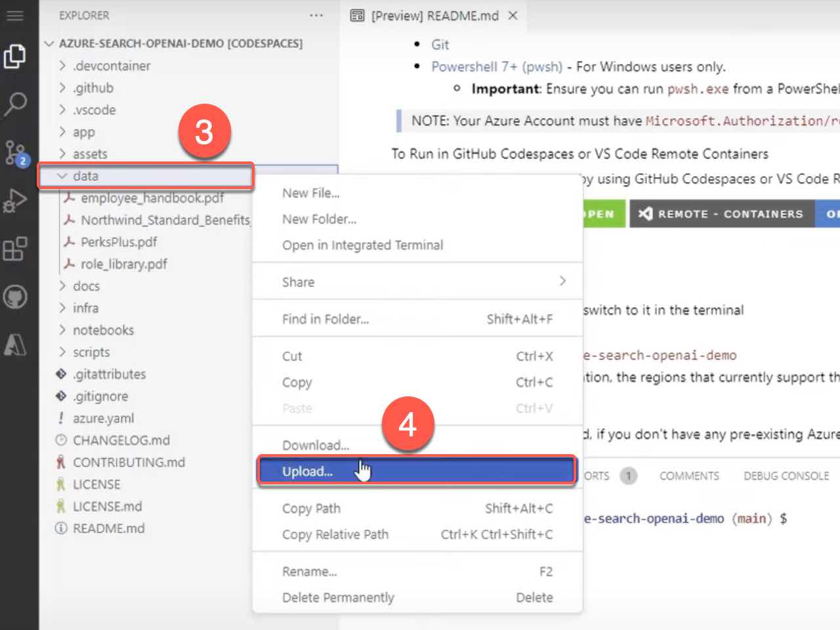Screen dimensions: 840x630
Task: Expand the docs folder
Action: tap(62, 286)
